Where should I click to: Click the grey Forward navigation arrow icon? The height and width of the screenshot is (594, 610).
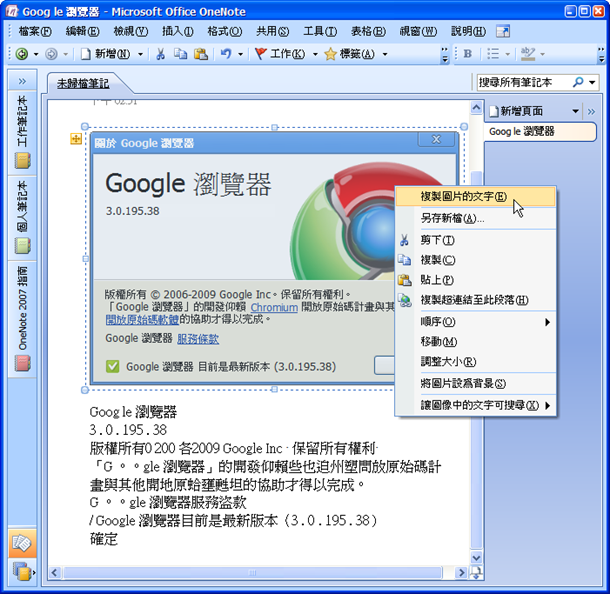coord(51,54)
